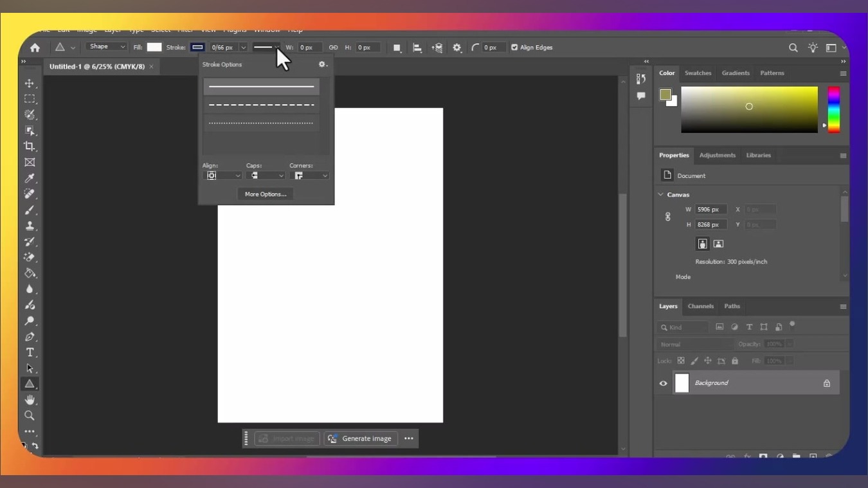Select the Brush tool
This screenshot has height=488, width=868.
30,210
